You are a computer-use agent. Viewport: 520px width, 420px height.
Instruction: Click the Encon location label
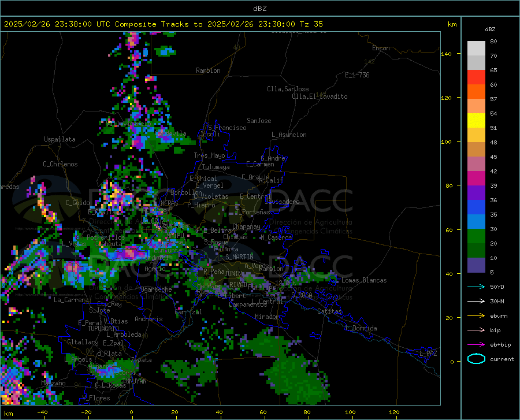pyautogui.click(x=381, y=48)
